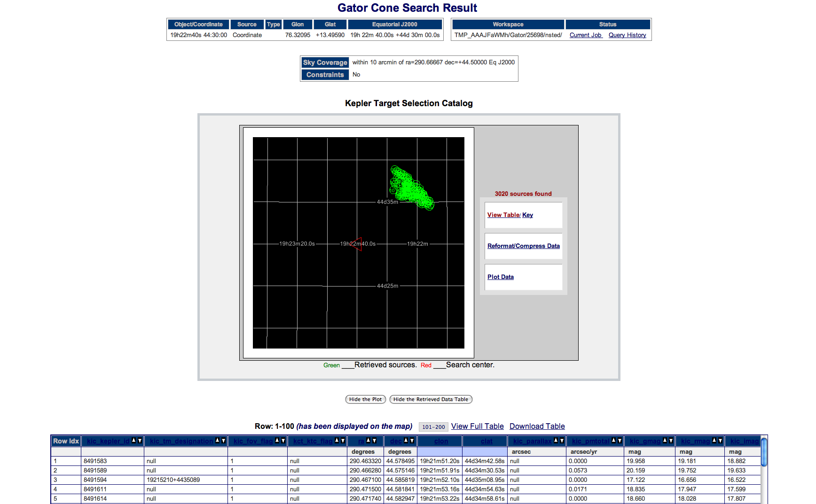Open the Query History link
Image resolution: width=816 pixels, height=504 pixels.
627,35
